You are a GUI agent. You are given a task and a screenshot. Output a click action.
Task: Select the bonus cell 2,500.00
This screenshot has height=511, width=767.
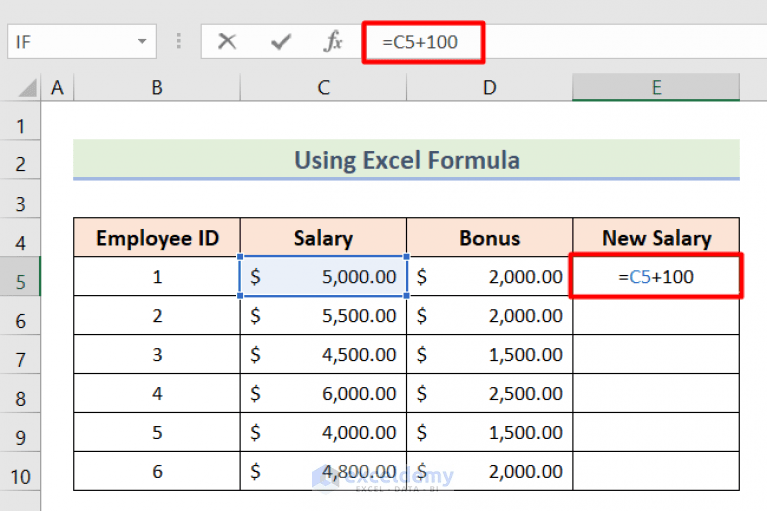click(x=490, y=394)
